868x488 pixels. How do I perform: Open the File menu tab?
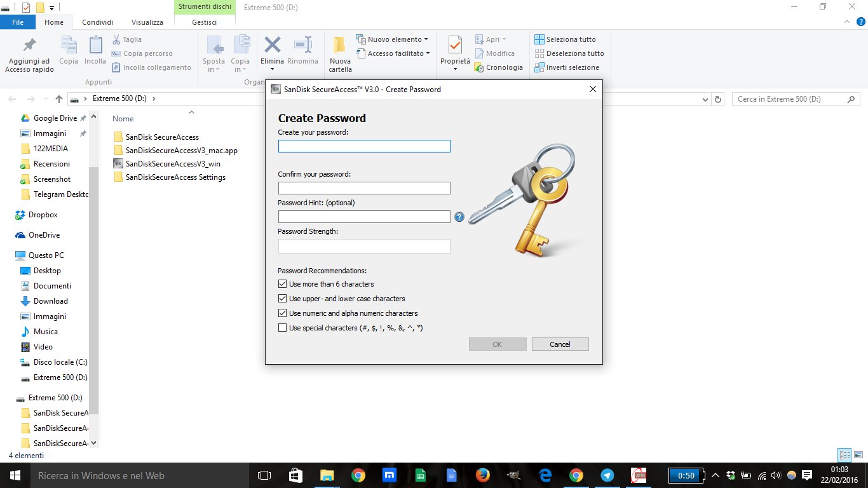(18, 22)
